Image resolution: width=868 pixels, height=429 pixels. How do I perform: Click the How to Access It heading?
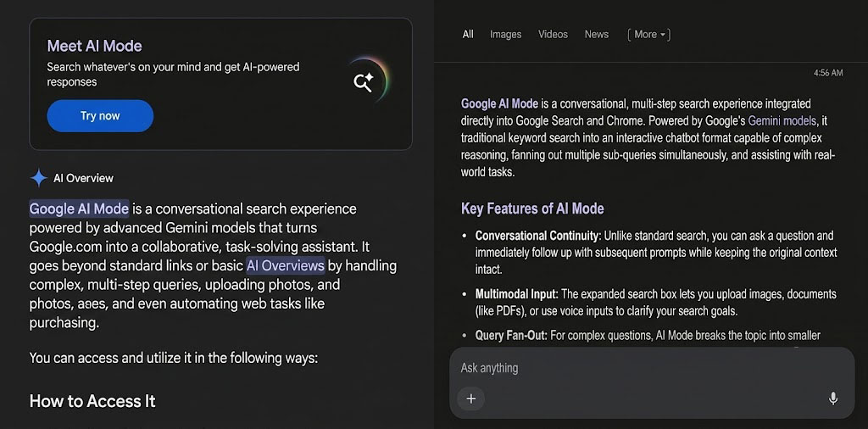92,401
